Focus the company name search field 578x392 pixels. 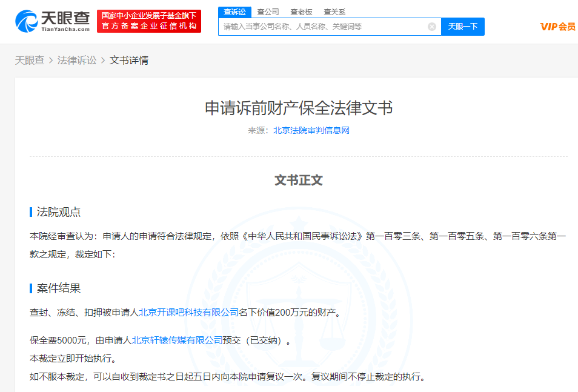(x=324, y=27)
